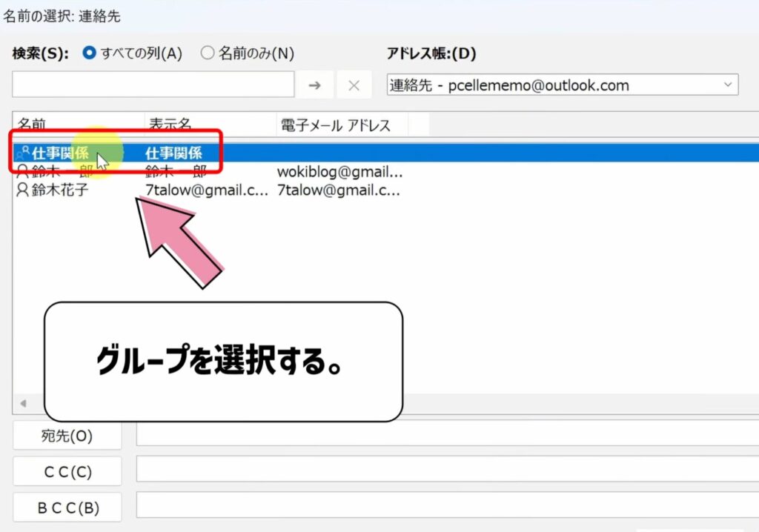The image size is (759, 532).
Task: Click the person icon next to 鈴木花子
Action: pos(20,190)
